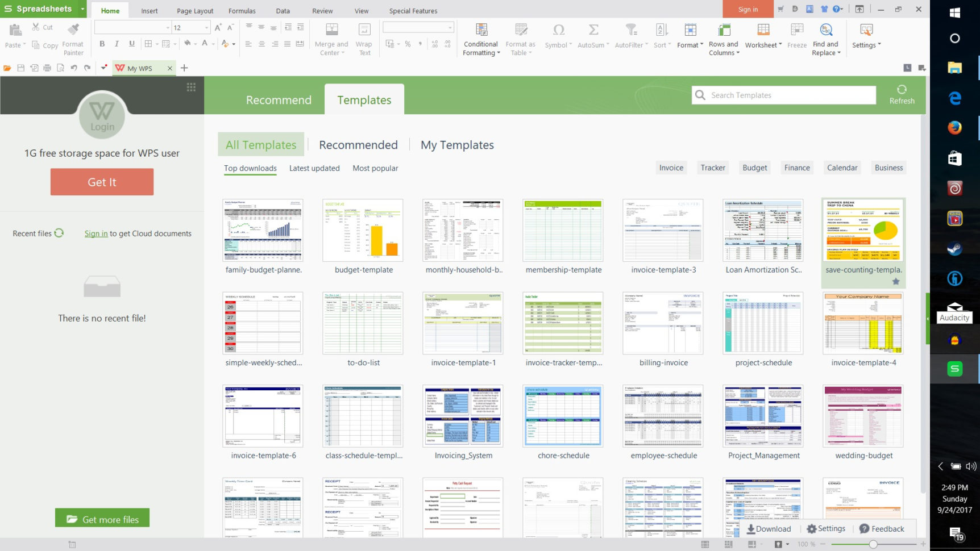Screen dimensions: 980x551
Task: Switch to the Formulas ribbon tab
Action: tap(242, 10)
